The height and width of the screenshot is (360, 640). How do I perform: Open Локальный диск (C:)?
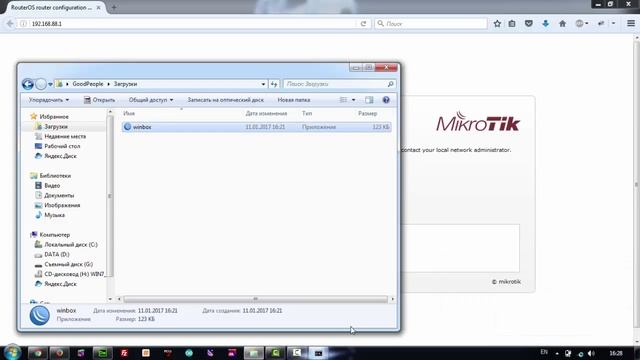click(67, 244)
